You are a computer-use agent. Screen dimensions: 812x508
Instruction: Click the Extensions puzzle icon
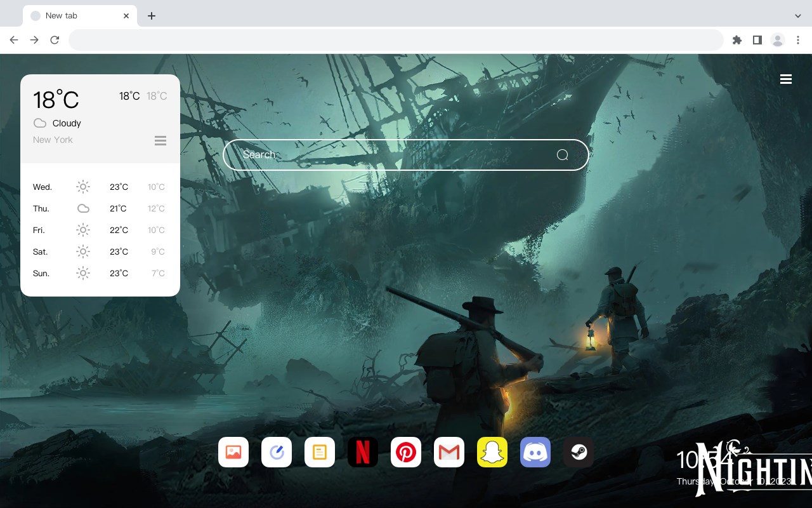pyautogui.click(x=737, y=40)
